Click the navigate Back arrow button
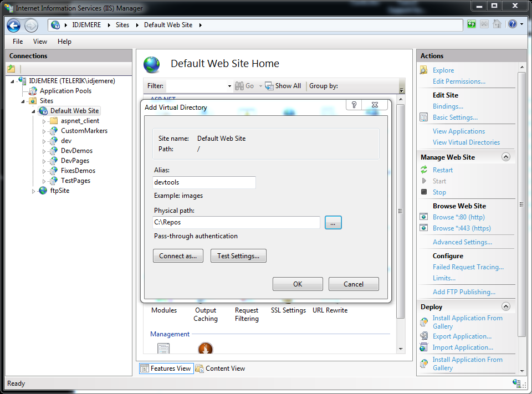Image resolution: width=532 pixels, height=394 pixels. (x=14, y=25)
